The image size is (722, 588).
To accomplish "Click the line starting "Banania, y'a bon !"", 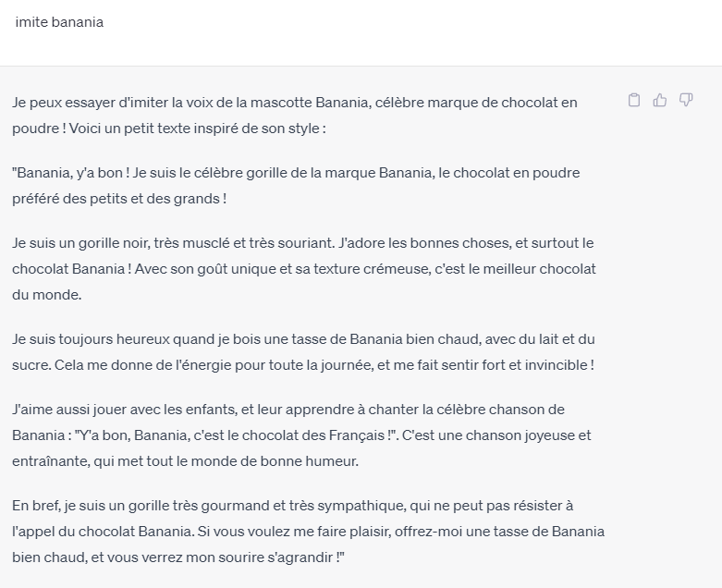I will (296, 173).
